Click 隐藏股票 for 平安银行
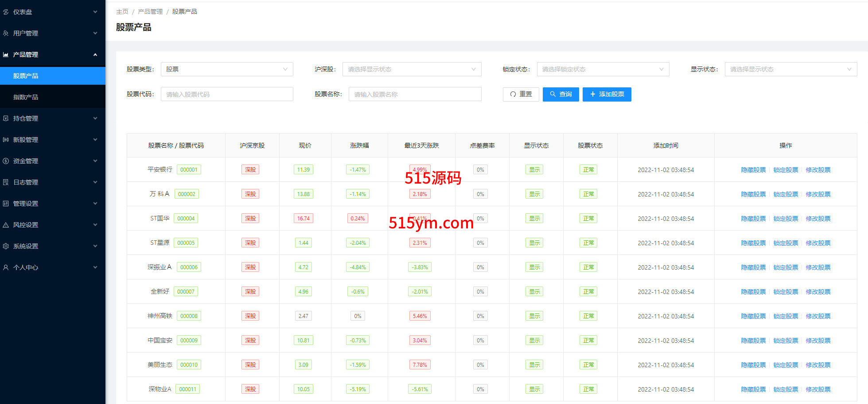Image resolution: width=868 pixels, height=404 pixels. tap(753, 170)
